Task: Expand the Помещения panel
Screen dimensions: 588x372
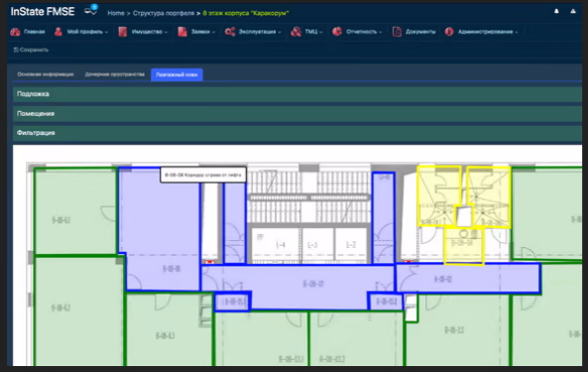Action: click(297, 114)
